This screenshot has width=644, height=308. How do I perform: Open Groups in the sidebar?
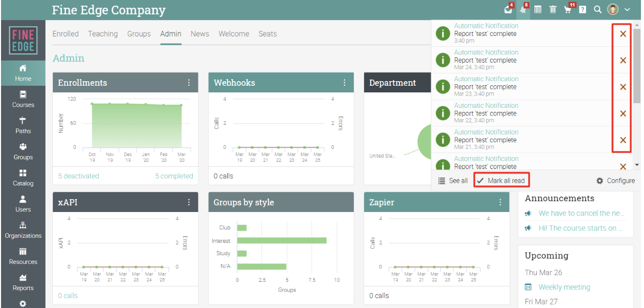[23, 152]
